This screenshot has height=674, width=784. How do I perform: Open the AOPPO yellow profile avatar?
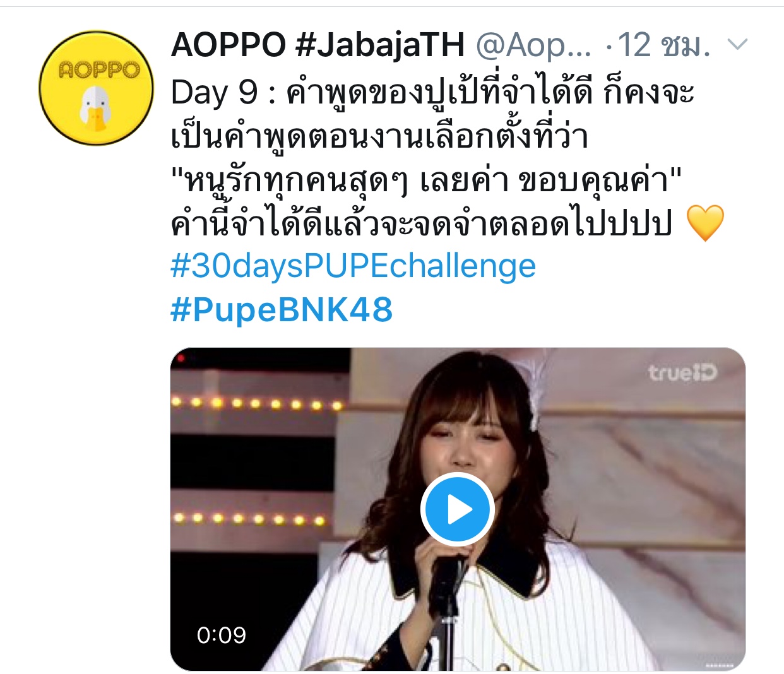[x=96, y=88]
